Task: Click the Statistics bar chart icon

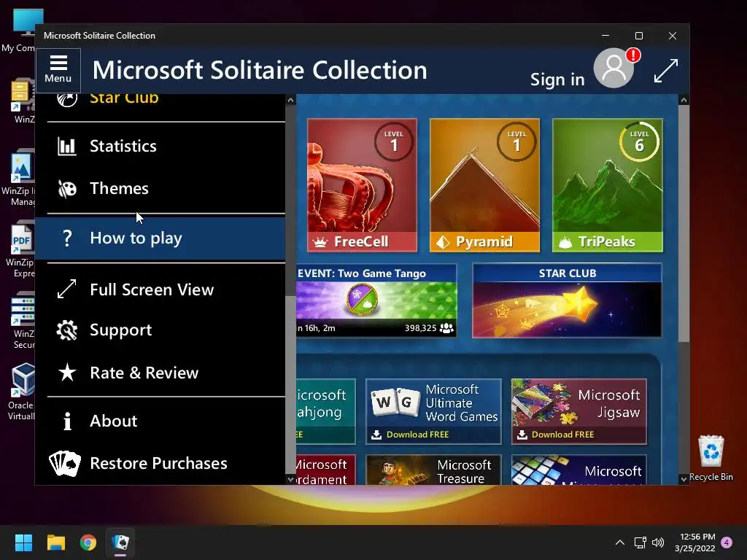Action: click(66, 146)
